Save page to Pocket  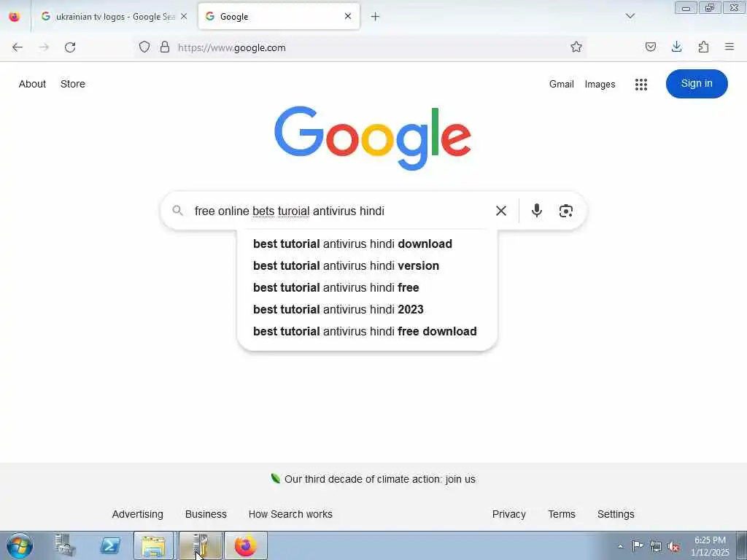click(x=650, y=47)
